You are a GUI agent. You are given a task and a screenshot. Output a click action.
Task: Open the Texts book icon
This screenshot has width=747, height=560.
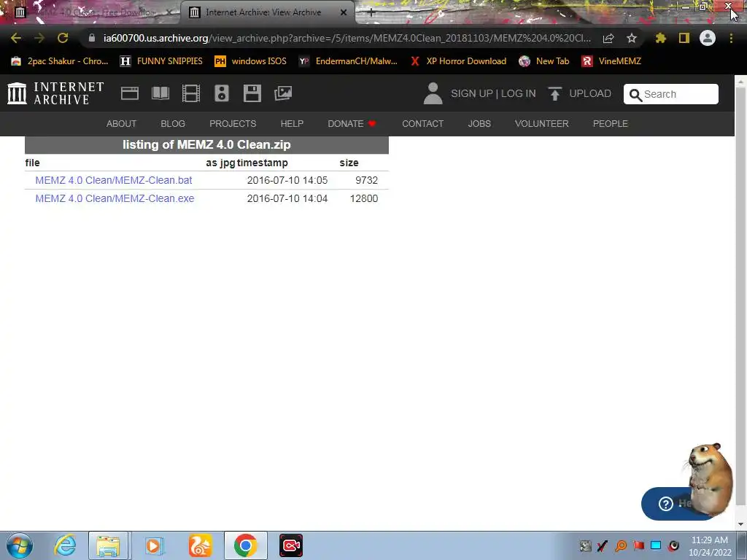coord(160,93)
